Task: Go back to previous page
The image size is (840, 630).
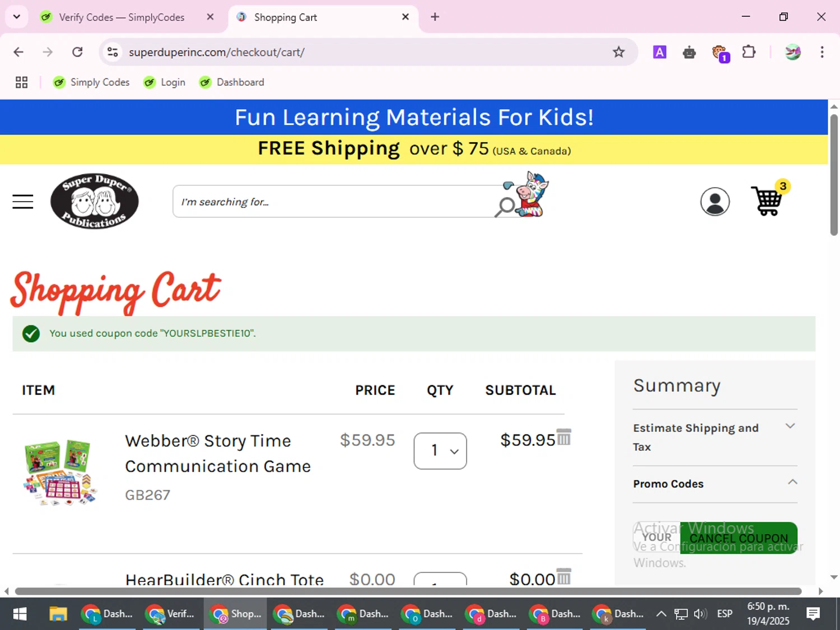Action: (18, 52)
